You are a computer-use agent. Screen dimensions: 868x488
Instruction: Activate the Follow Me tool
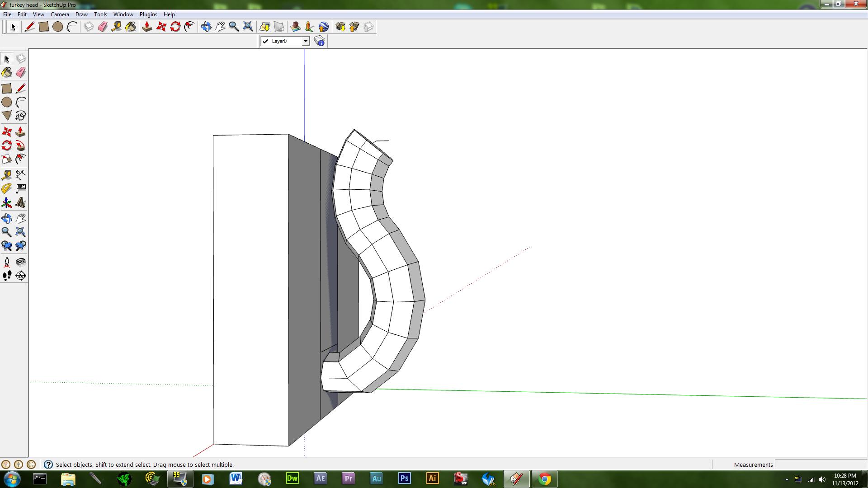(x=21, y=145)
